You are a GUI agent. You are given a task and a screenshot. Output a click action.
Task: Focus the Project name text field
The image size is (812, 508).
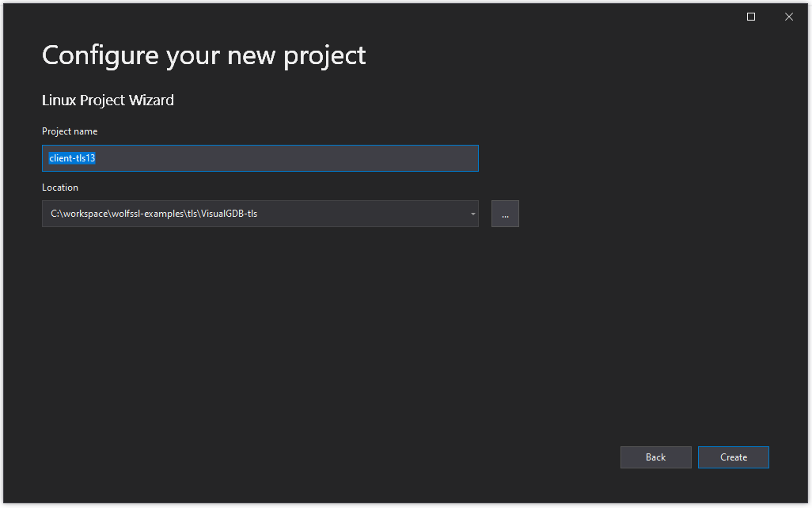tap(260, 158)
